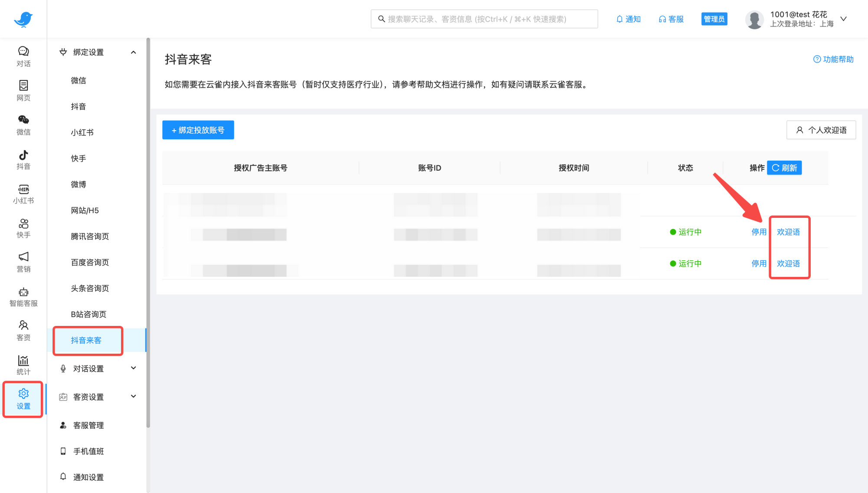Click the user avatar picture
Image resolution: width=868 pixels, height=493 pixels.
(754, 20)
